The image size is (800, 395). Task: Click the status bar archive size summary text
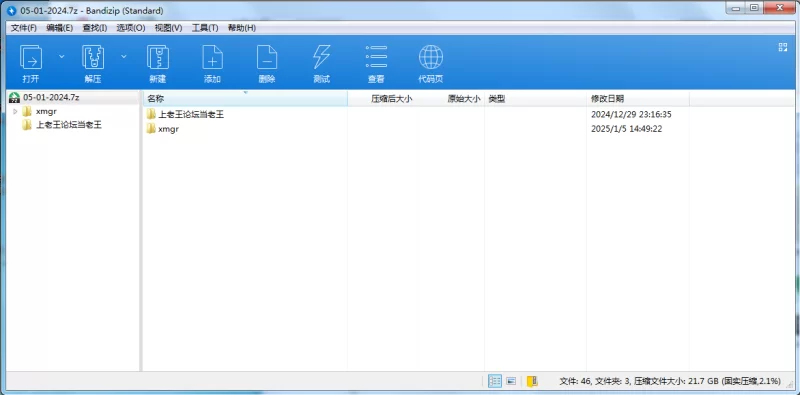(670, 381)
